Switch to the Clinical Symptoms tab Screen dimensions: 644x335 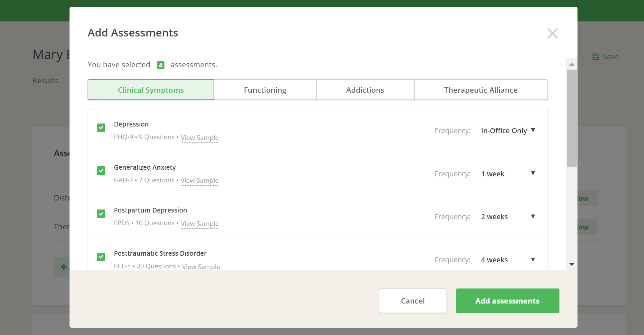pyautogui.click(x=151, y=90)
